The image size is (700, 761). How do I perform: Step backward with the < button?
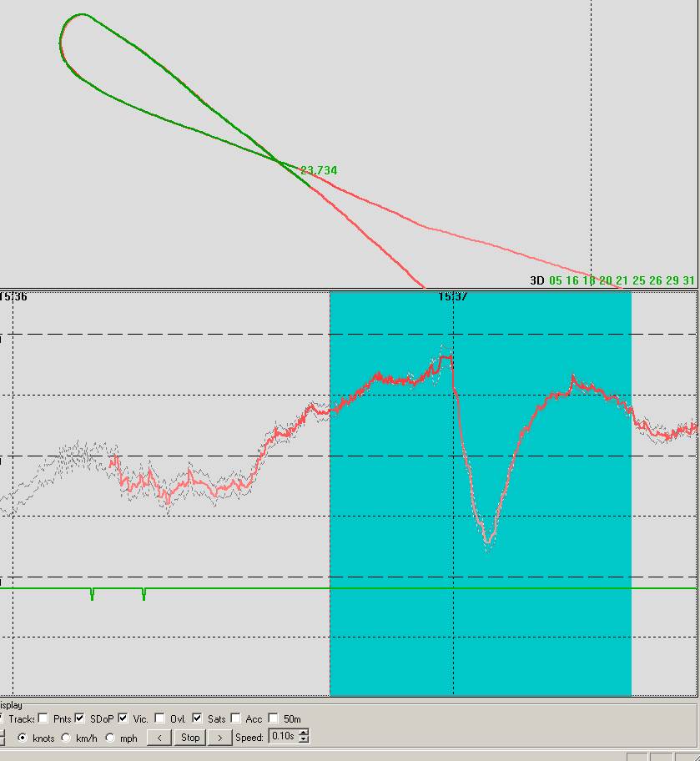click(x=159, y=737)
